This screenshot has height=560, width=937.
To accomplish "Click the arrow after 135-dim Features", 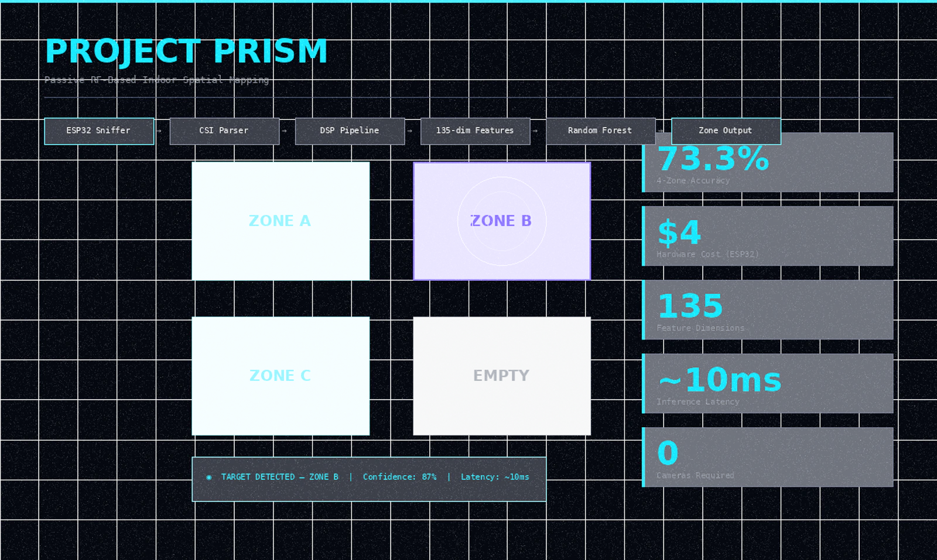I will tap(535, 131).
